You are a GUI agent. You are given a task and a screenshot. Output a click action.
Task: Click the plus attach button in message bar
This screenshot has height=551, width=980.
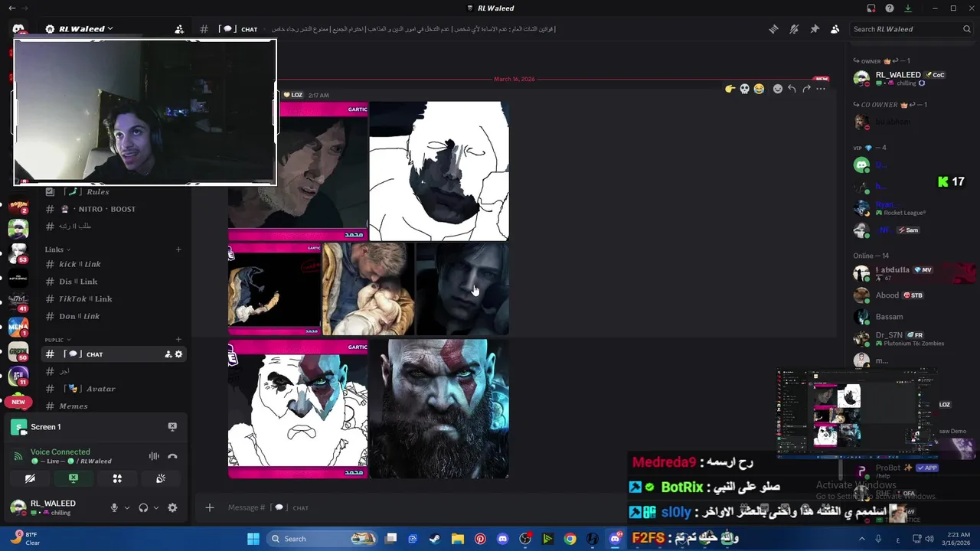209,507
